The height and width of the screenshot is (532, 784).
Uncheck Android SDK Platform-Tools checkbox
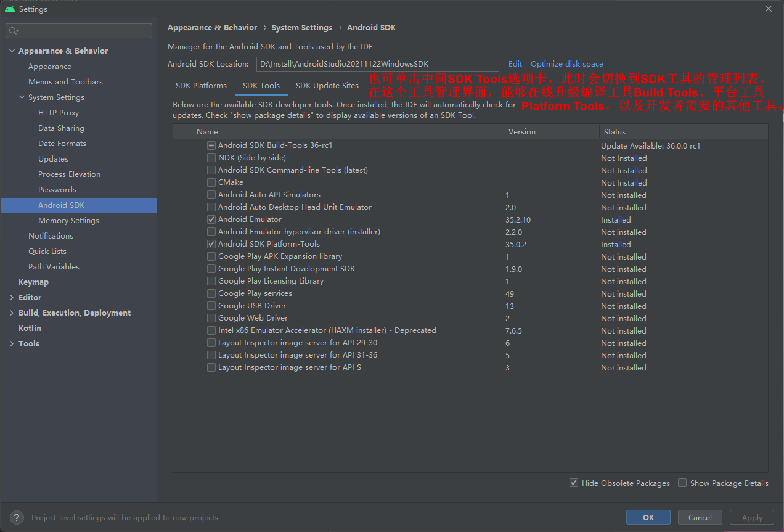[x=211, y=244]
